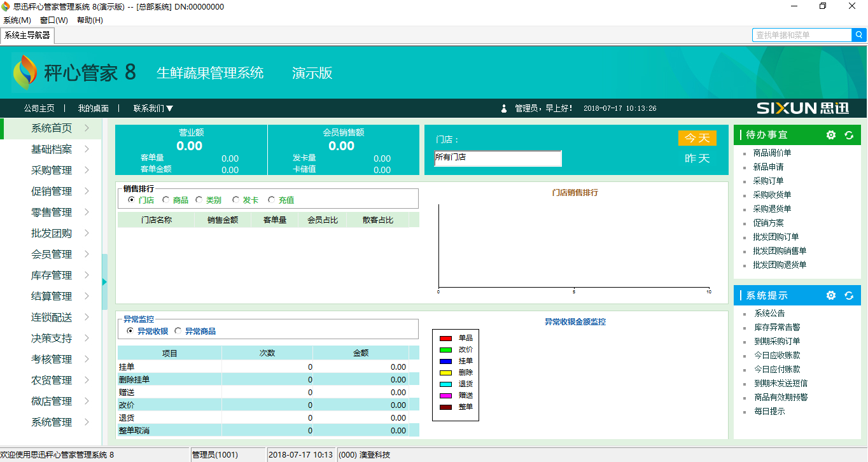Select the 异常商品 radio button
Viewport: 868px width, 462px height.
[x=178, y=331]
